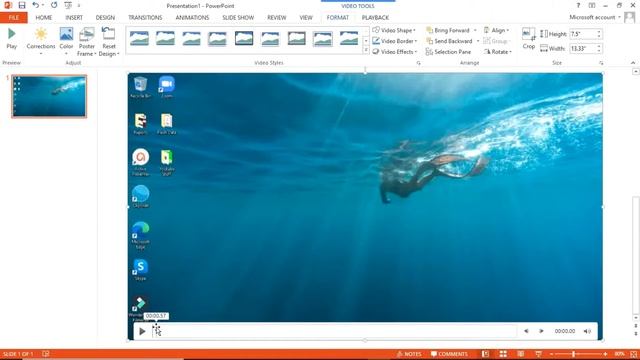Switch to the PLAYBACK tab
This screenshot has height=360, width=640.
[375, 18]
